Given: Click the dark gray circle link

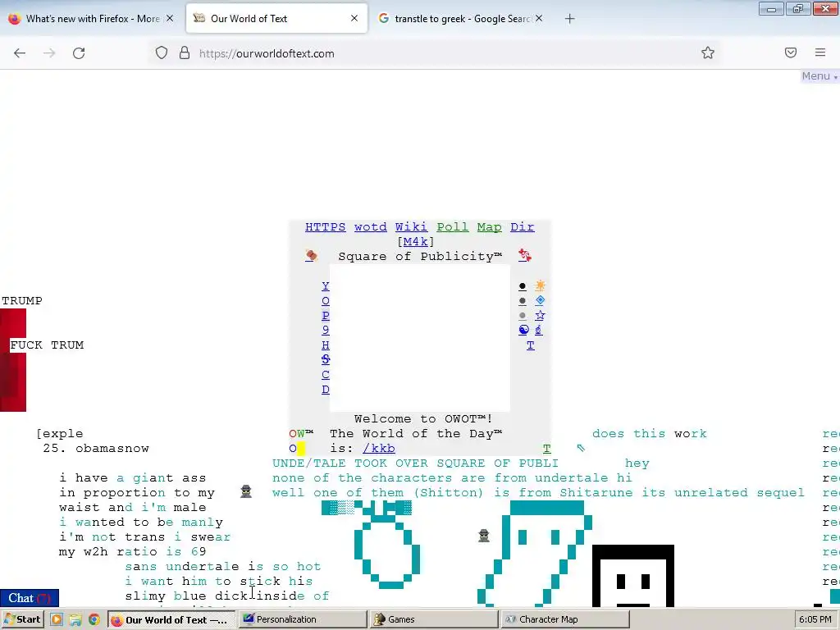Looking at the screenshot, I should click(x=523, y=301).
